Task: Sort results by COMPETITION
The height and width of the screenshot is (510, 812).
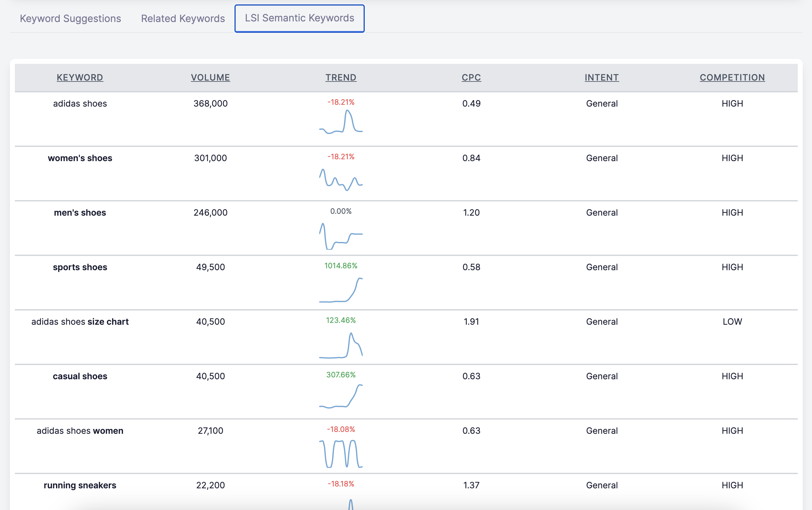Action: 731,77
